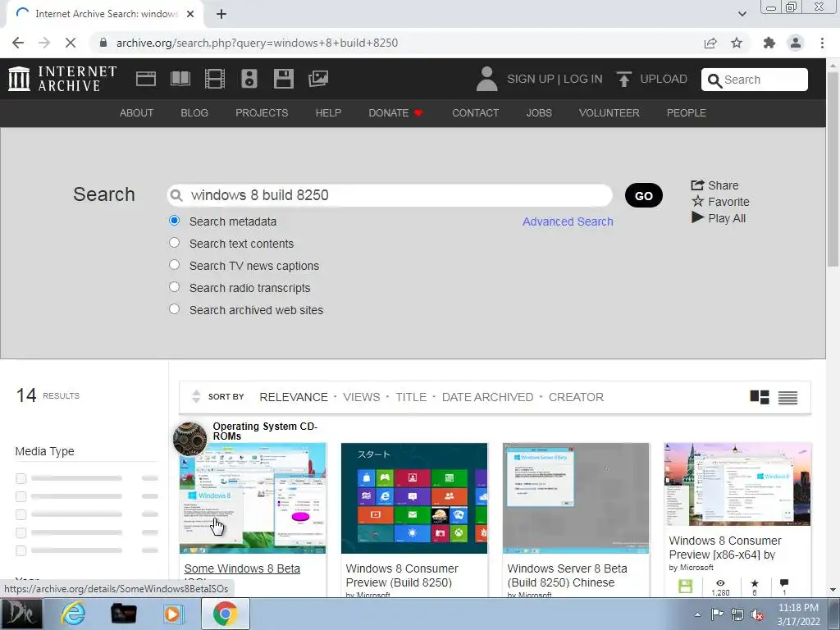This screenshot has width=840, height=630.
Task: Open Some Windows 8 Beta link
Action: 242,568
